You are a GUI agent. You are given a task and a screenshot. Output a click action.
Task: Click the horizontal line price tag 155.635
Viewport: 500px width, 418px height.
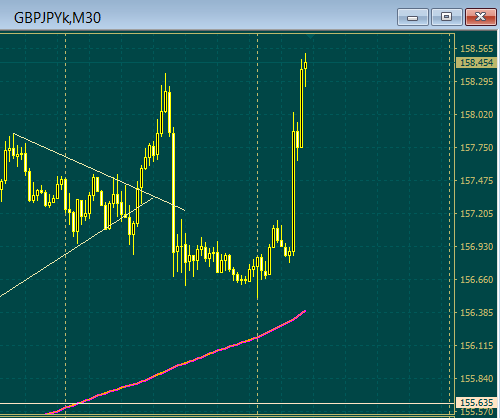(476, 403)
